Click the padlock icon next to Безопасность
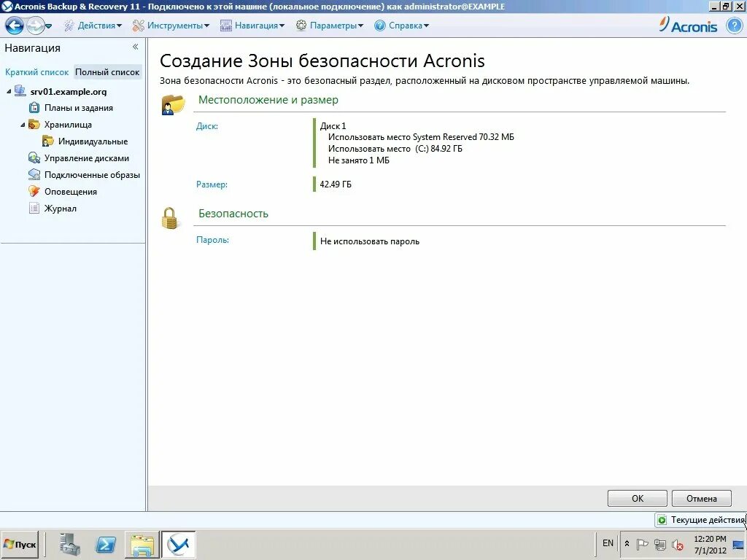The height and width of the screenshot is (560, 747). (171, 218)
